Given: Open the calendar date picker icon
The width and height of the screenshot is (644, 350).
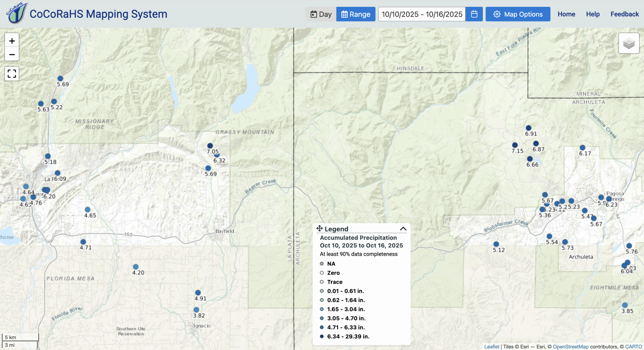Looking at the screenshot, I should [x=474, y=14].
